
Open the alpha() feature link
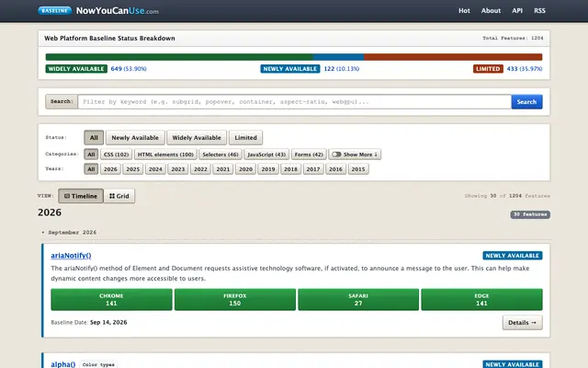63,364
